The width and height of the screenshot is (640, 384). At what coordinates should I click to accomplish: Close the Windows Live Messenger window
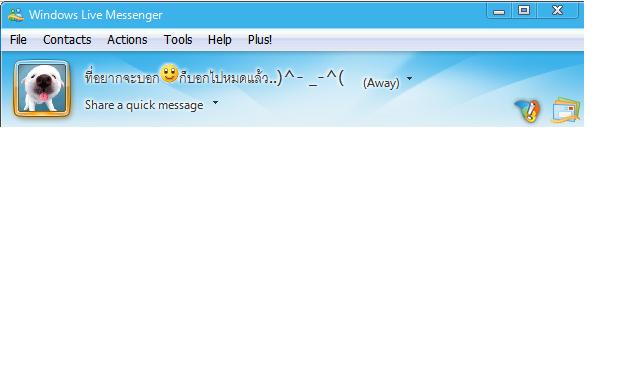point(558,11)
